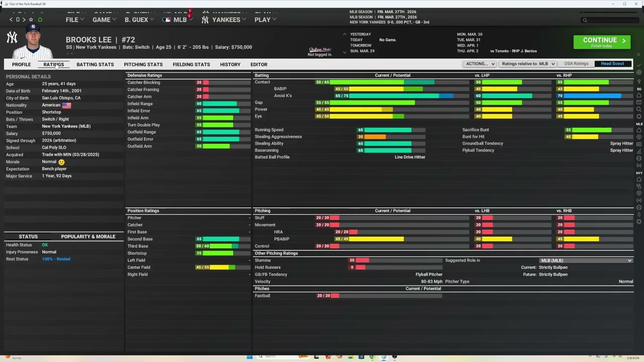Open the bar chart icon in the MLB sidebar section

639,151
